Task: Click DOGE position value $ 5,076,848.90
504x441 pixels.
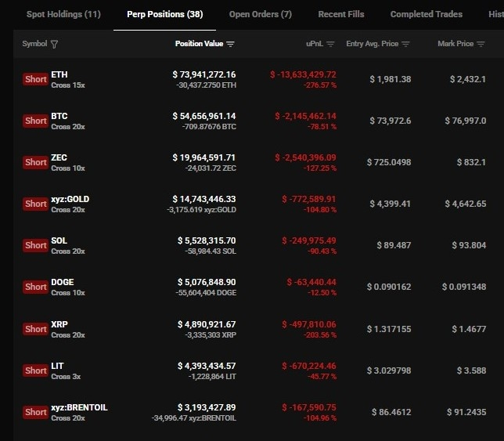Action: pyautogui.click(x=207, y=282)
